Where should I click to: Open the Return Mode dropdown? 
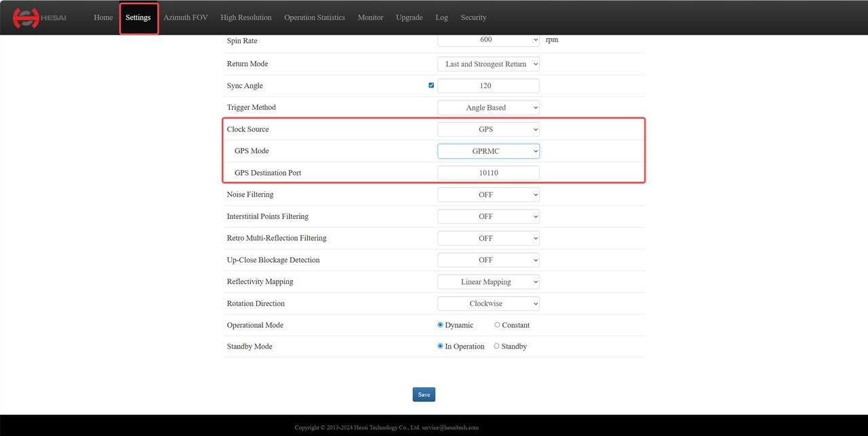(x=488, y=64)
